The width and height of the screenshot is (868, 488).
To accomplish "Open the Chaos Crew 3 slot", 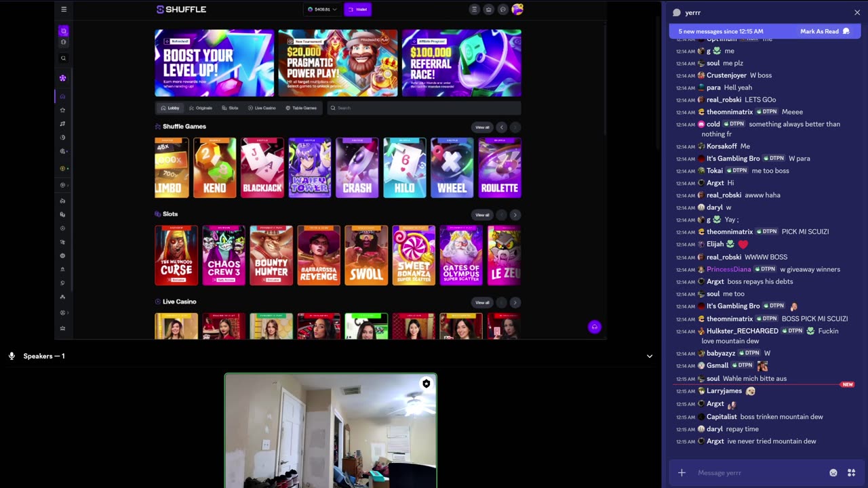I will 224,256.
